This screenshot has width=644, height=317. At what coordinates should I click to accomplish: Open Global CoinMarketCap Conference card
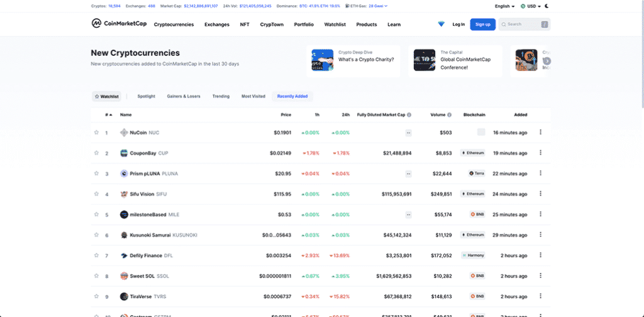[455, 61]
